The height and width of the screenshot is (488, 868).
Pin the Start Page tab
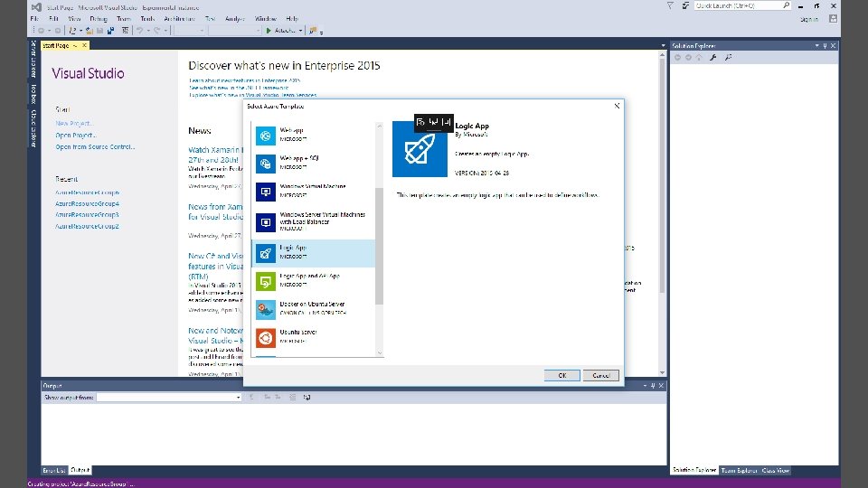coord(75,45)
